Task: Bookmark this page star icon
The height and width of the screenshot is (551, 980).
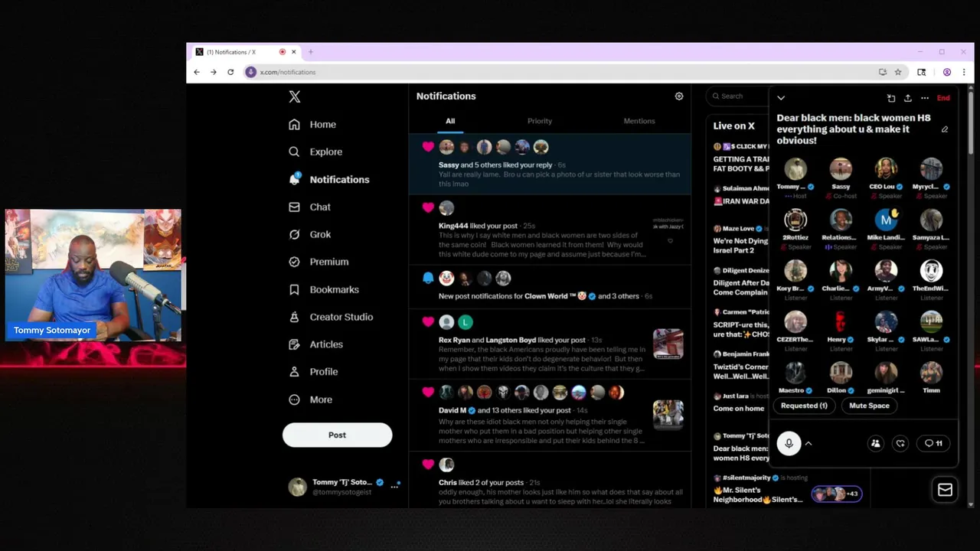Action: click(898, 72)
